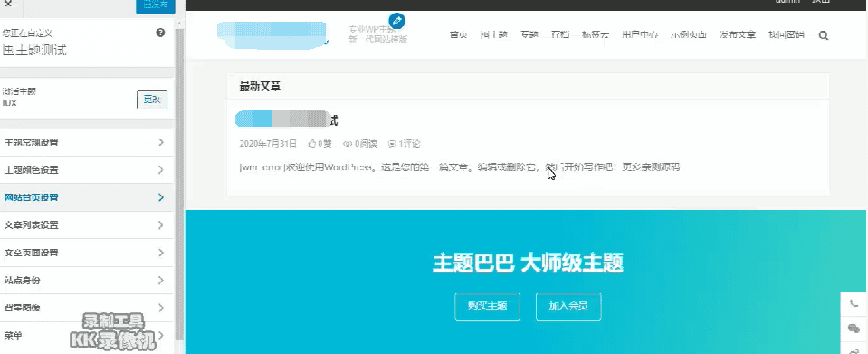Expand 文章列表设置 section
This screenshot has width=868, height=354.
point(88,225)
